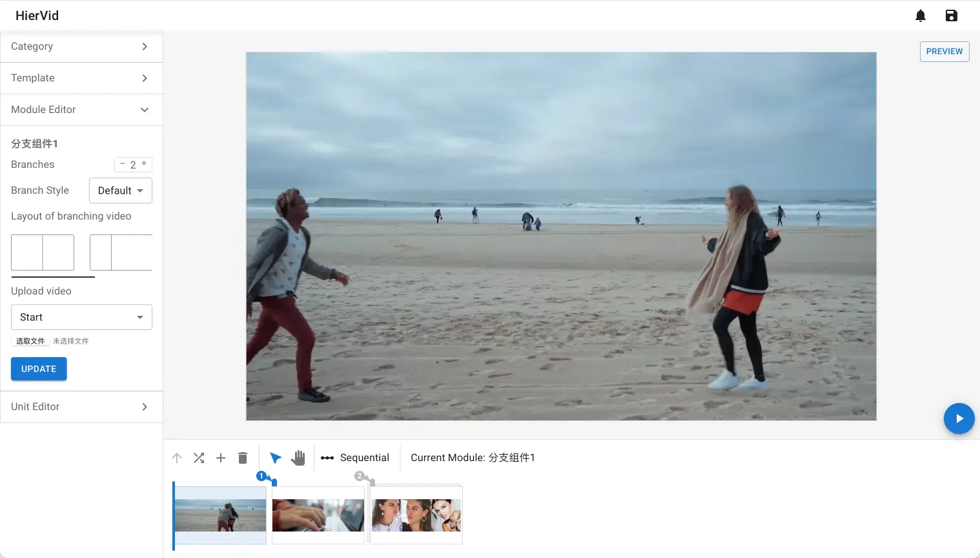This screenshot has width=980, height=558.
Task: Click the up arrow toolbar icon
Action: (177, 458)
